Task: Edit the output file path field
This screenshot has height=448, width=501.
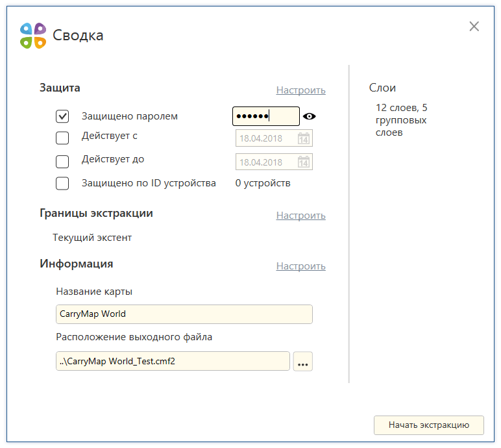Action: click(x=173, y=362)
